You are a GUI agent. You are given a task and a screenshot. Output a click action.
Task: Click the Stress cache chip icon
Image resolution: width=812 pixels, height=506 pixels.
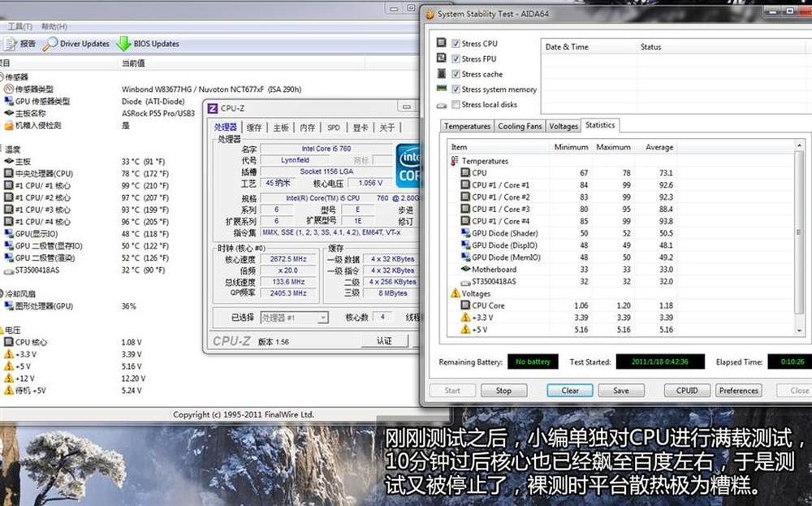click(441, 74)
